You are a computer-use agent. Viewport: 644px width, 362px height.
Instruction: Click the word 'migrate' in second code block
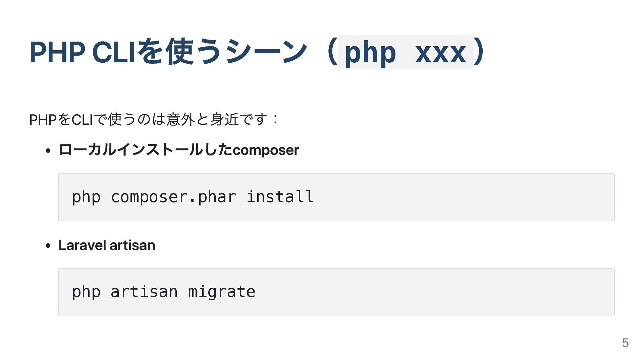pos(221,292)
